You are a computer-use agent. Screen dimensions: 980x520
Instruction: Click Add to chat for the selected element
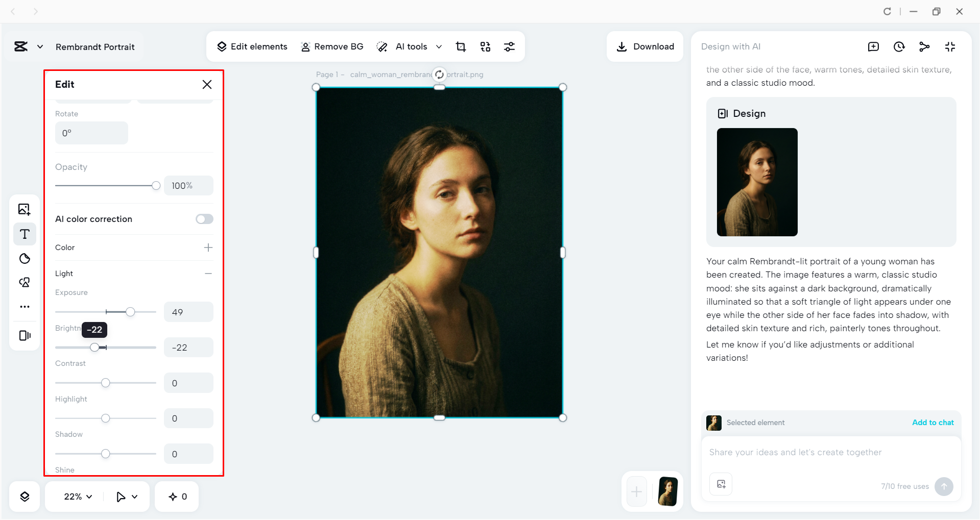[932, 423]
